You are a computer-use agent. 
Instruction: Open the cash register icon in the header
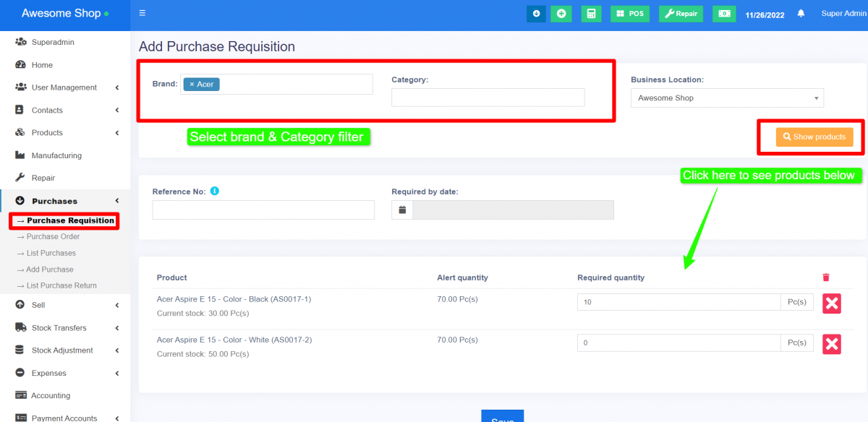(x=723, y=13)
